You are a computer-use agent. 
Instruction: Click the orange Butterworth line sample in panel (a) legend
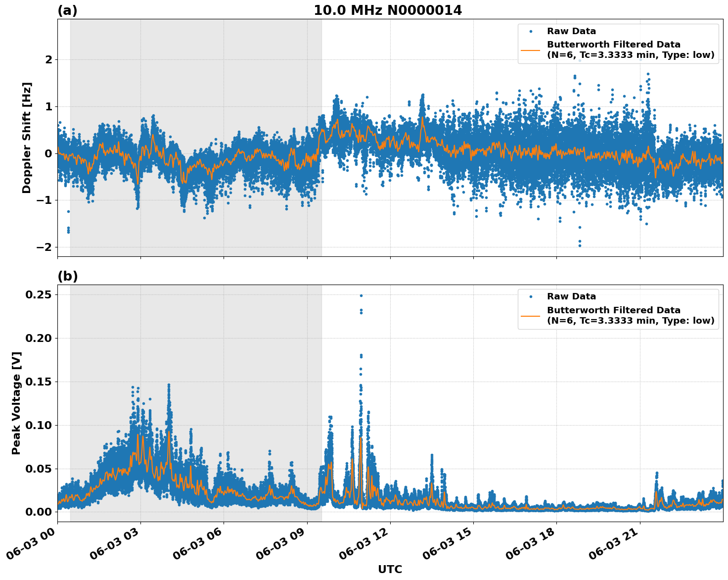point(532,49)
